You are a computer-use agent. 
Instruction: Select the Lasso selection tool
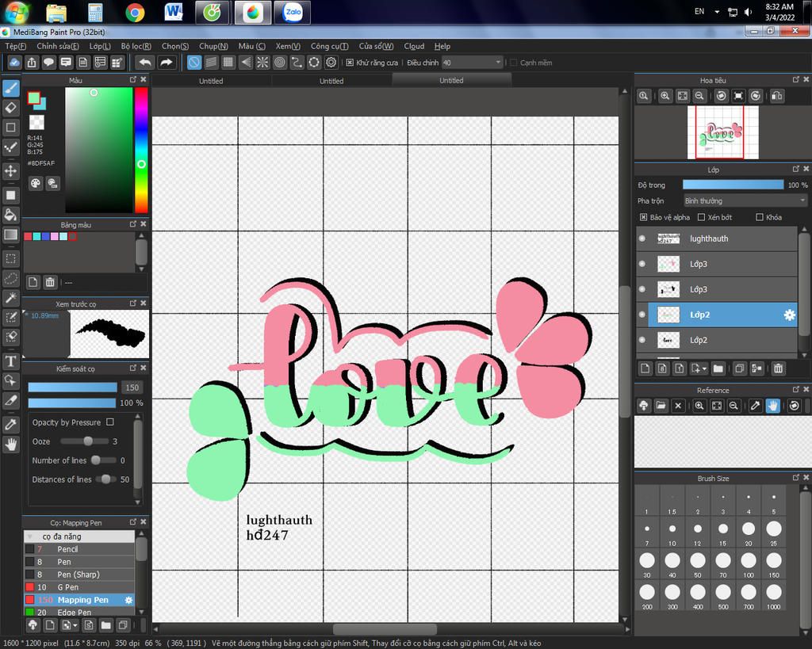click(11, 278)
